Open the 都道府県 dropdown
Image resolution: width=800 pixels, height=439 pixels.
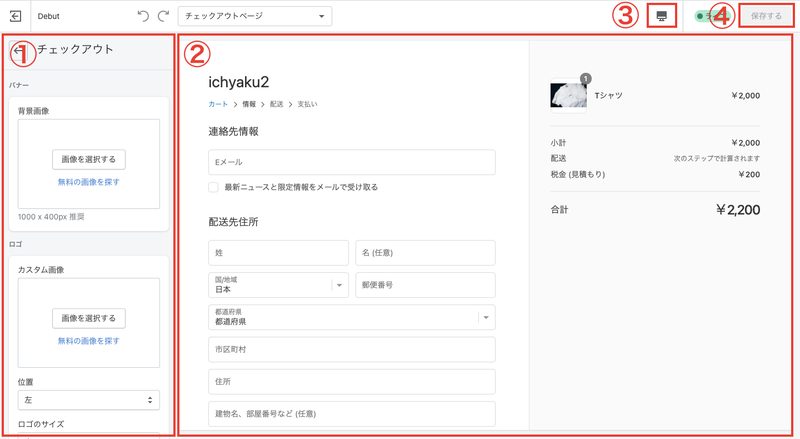click(x=352, y=317)
